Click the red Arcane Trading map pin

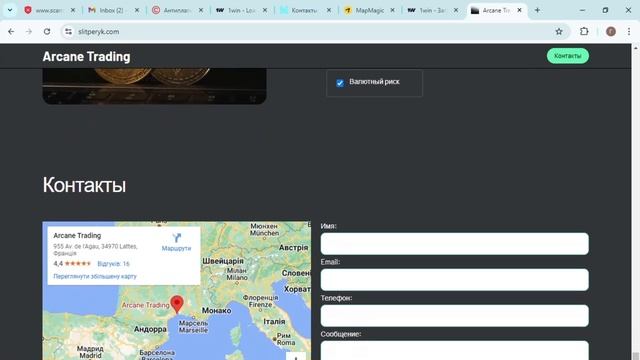coord(177,304)
